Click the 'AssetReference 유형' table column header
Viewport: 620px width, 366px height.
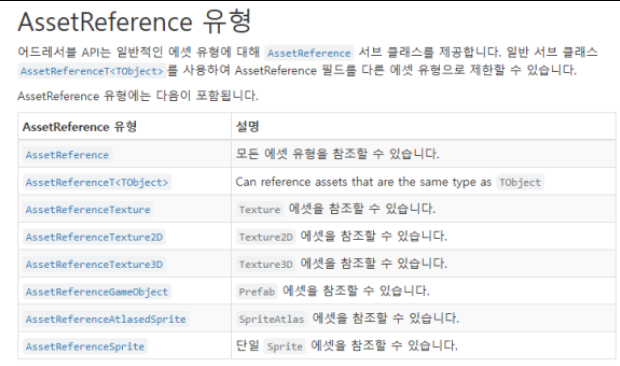(x=79, y=126)
